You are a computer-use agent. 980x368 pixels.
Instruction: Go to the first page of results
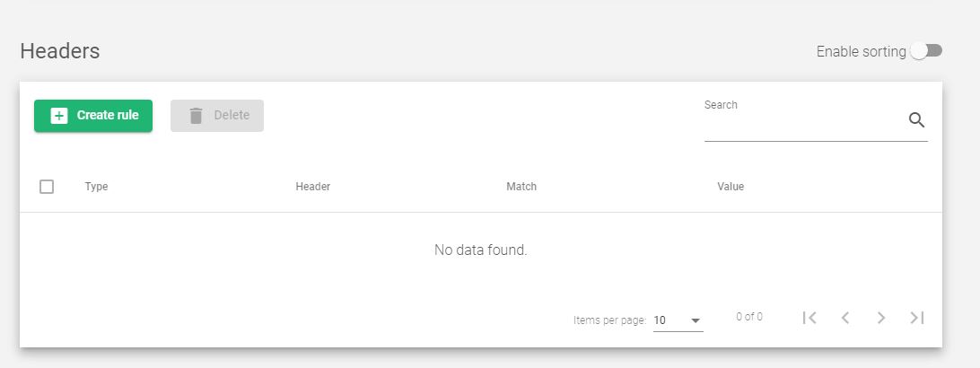[809, 318]
